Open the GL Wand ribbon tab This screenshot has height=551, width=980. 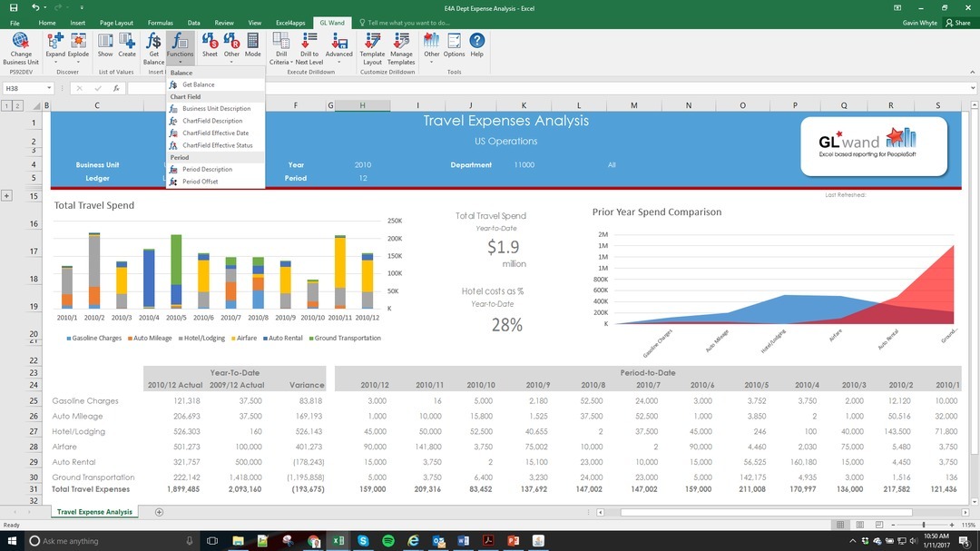(x=331, y=23)
